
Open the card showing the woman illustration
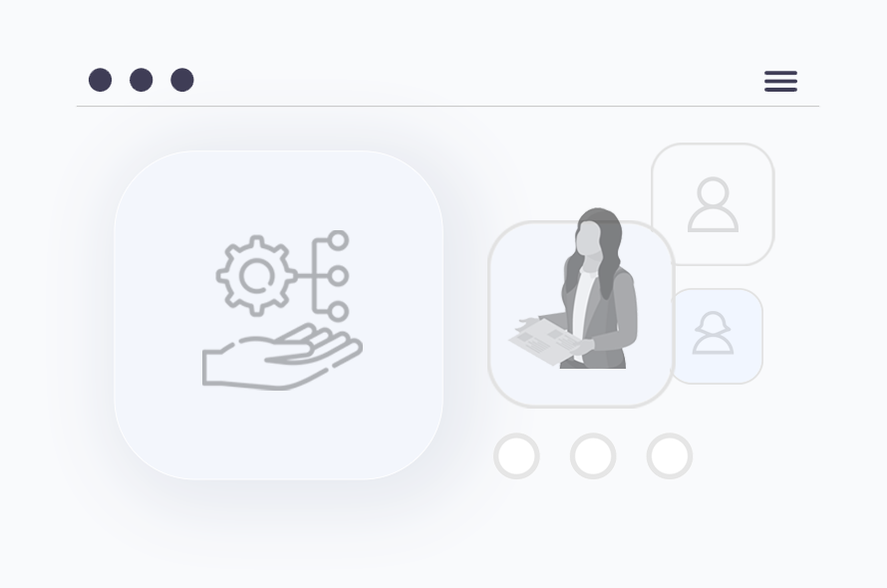(581, 314)
